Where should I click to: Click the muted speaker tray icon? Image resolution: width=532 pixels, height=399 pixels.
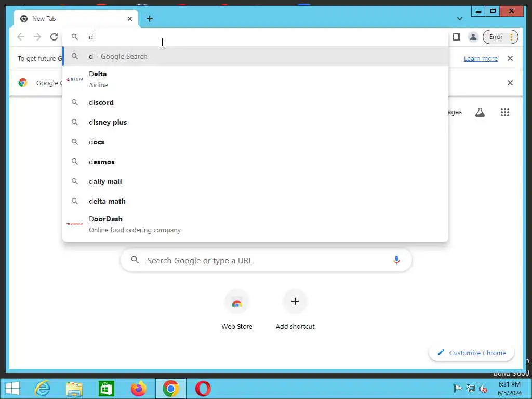(483, 388)
